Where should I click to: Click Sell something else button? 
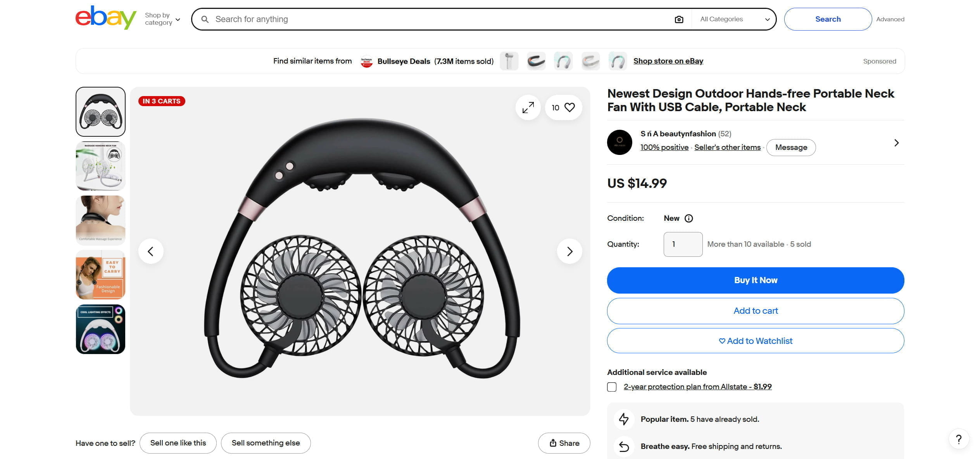(266, 443)
